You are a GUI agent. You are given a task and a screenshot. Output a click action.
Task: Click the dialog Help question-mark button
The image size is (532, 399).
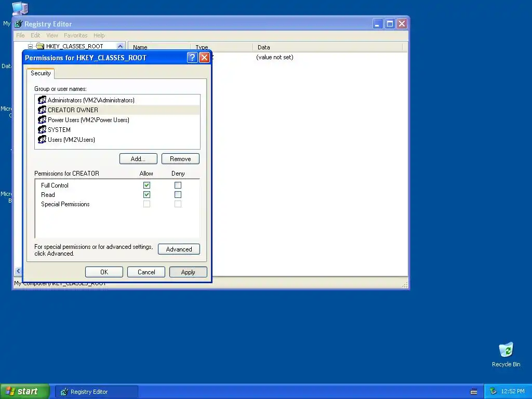pos(192,58)
